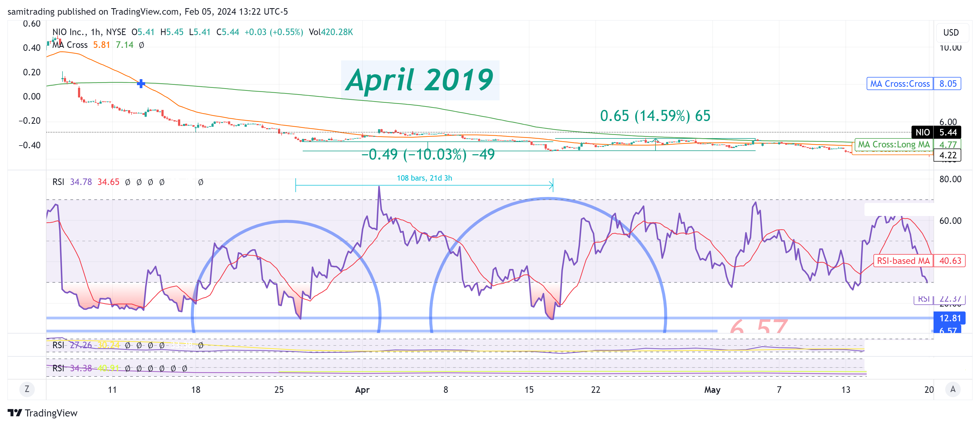Click the −0.40 left axis label
980x426 pixels.
pyautogui.click(x=29, y=145)
